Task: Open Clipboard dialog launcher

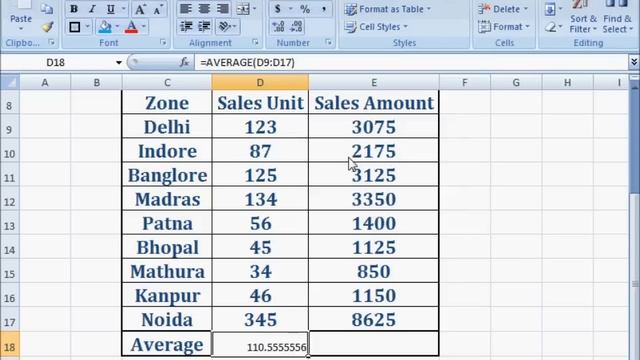Action: pos(51,42)
